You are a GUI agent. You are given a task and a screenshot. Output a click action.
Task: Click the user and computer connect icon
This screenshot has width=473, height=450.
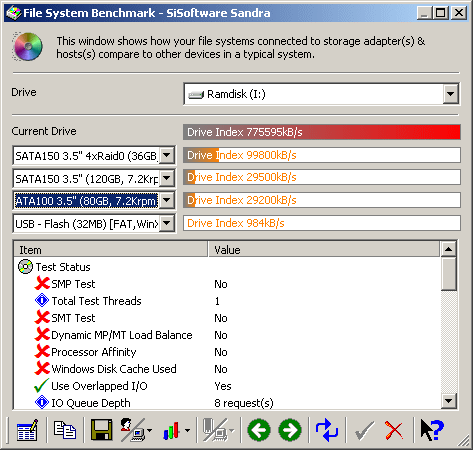click(x=132, y=430)
